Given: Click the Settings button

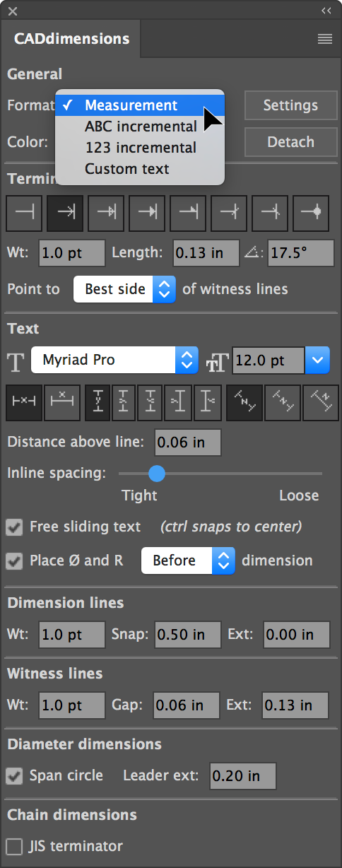Looking at the screenshot, I should [x=290, y=105].
